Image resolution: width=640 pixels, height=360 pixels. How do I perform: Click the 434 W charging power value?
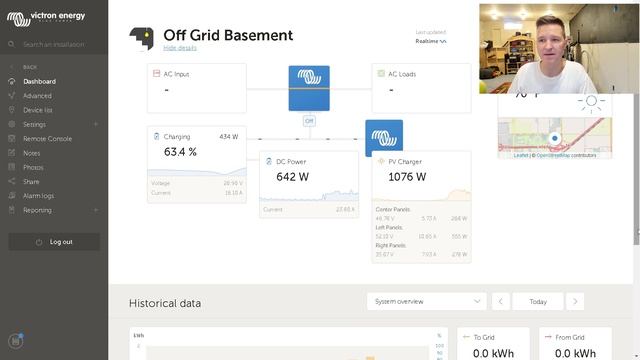pyautogui.click(x=229, y=137)
